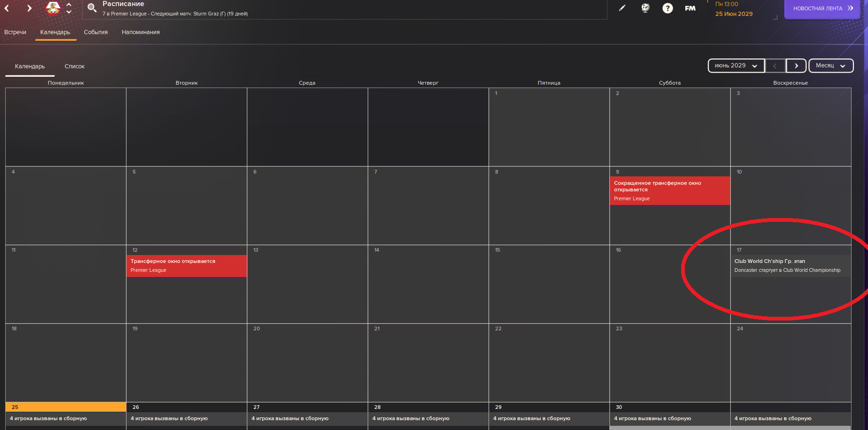
Task: Open the FM menu
Action: (690, 8)
